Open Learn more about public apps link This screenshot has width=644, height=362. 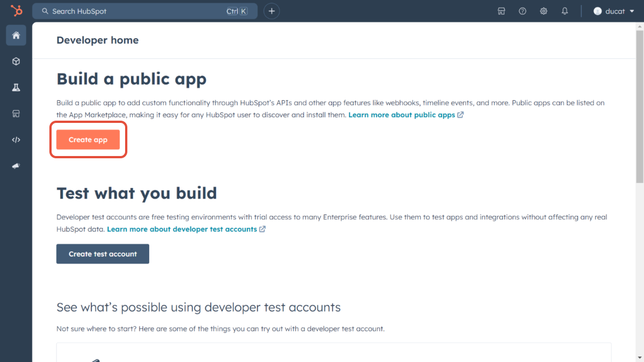click(402, 115)
